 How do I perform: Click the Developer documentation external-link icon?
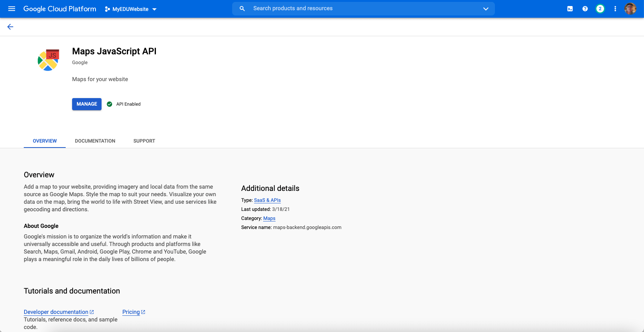click(92, 312)
